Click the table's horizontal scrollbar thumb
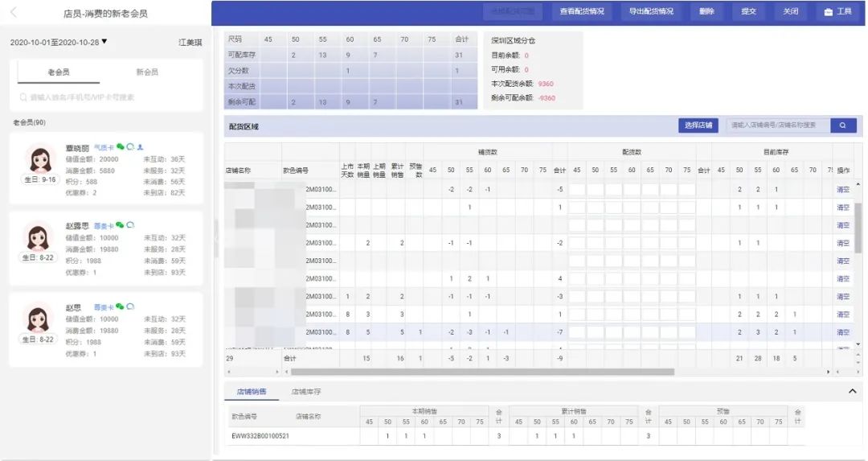The width and height of the screenshot is (868, 461). click(x=483, y=372)
